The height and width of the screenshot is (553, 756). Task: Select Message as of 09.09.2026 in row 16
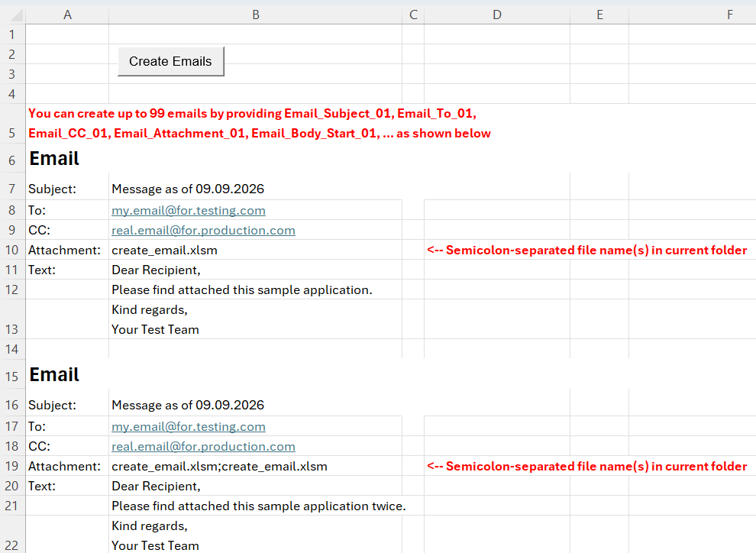click(188, 405)
